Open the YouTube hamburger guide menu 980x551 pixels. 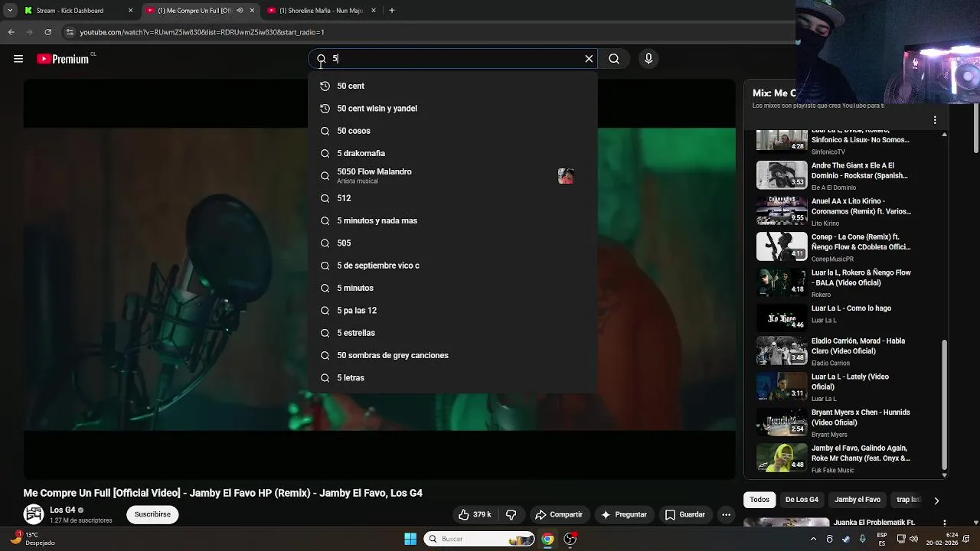click(x=18, y=59)
